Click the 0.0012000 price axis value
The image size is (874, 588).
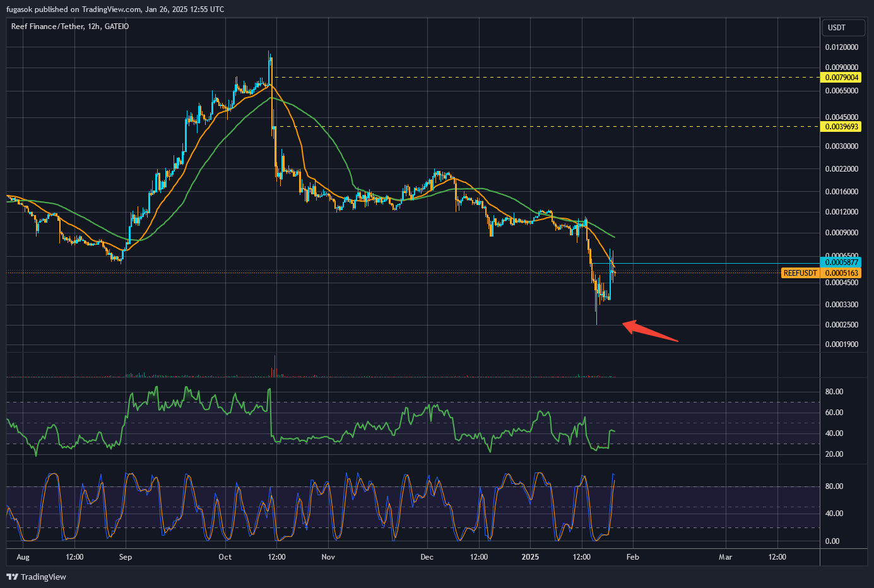point(842,212)
